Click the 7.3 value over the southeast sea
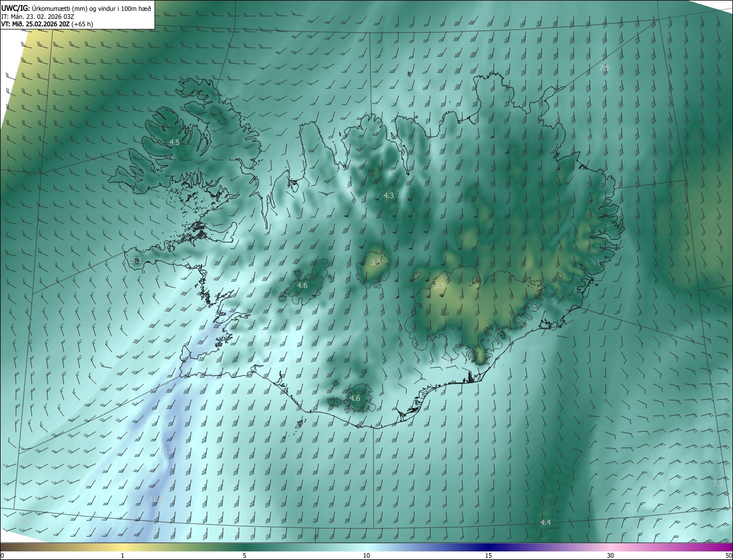This screenshot has height=560, width=733. coord(718,483)
